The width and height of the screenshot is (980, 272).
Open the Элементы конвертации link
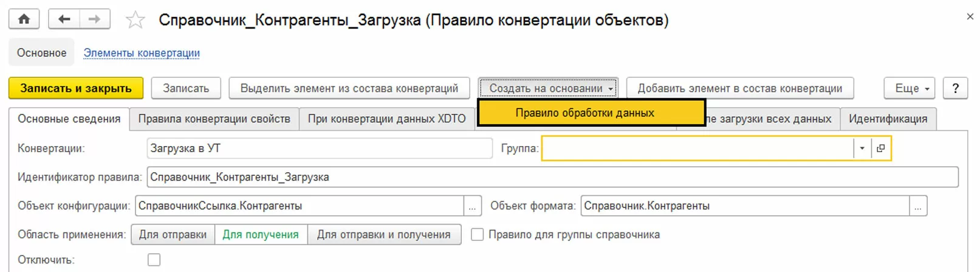pos(142,53)
